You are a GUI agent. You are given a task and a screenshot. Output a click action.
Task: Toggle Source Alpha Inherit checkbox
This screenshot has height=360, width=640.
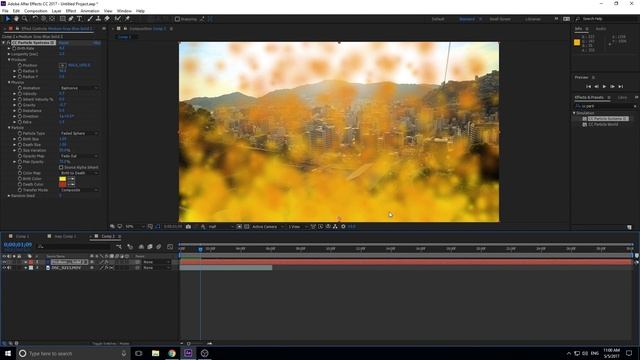click(x=61, y=167)
